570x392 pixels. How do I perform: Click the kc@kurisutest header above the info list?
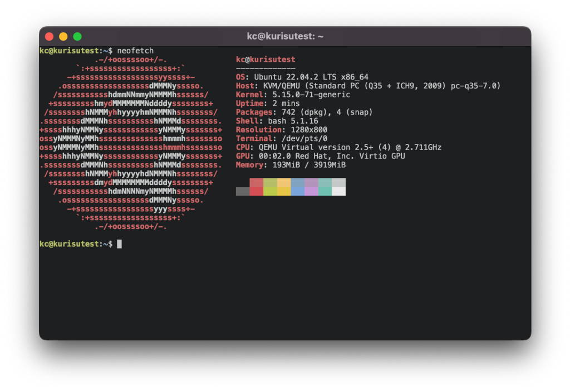tap(266, 59)
